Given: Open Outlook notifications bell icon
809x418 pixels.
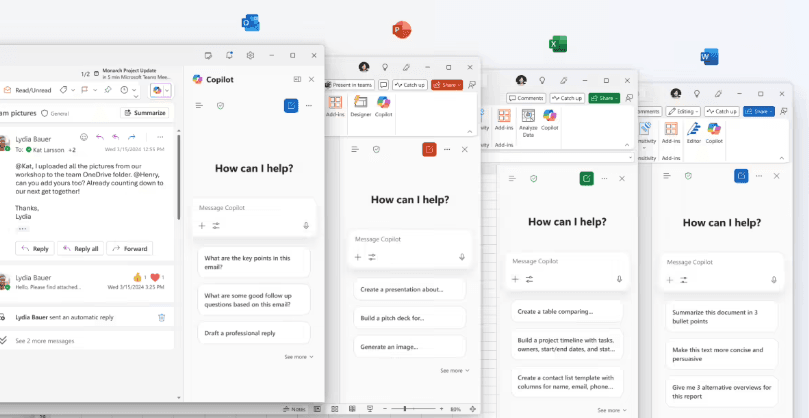Looking at the screenshot, I should [229, 55].
